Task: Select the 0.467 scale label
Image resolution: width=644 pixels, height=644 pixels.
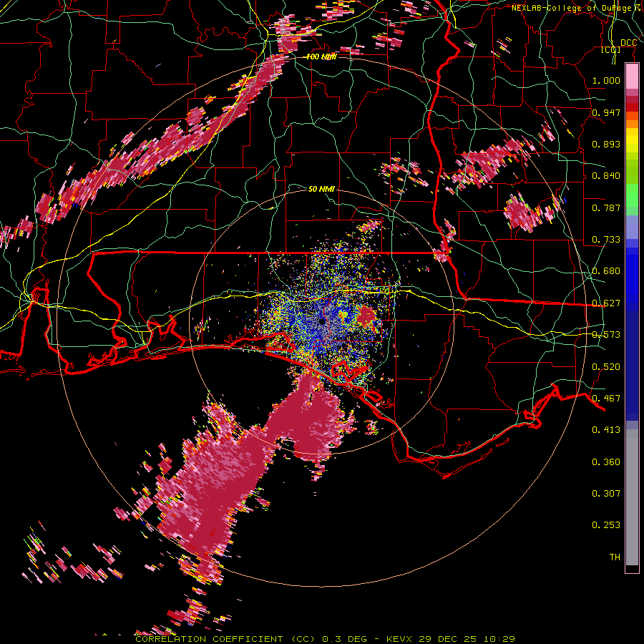Action: pyautogui.click(x=606, y=399)
